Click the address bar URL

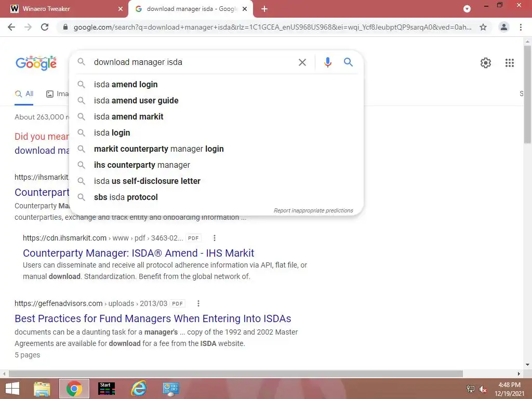272,27
